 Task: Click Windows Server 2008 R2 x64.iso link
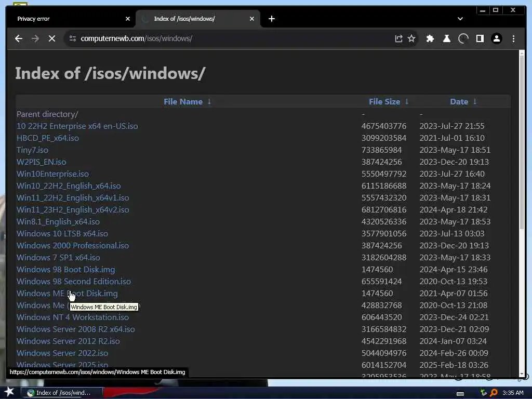[76, 329]
